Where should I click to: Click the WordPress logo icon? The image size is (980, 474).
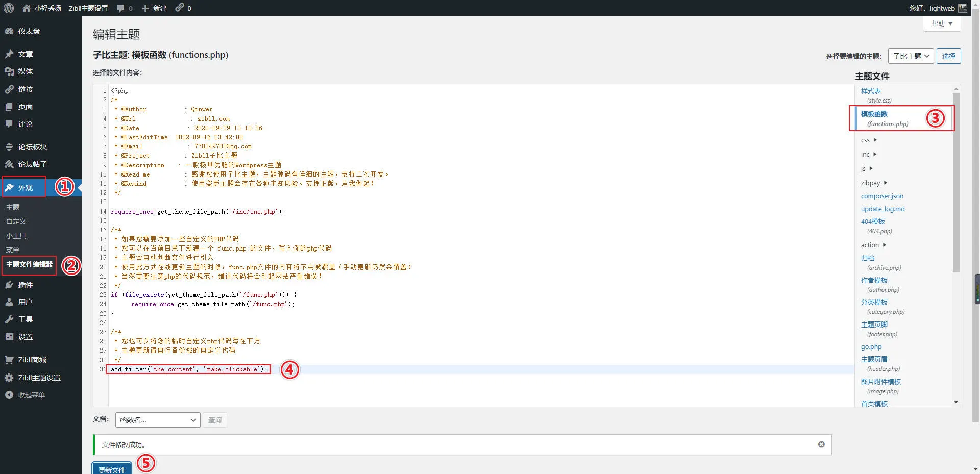click(x=9, y=8)
